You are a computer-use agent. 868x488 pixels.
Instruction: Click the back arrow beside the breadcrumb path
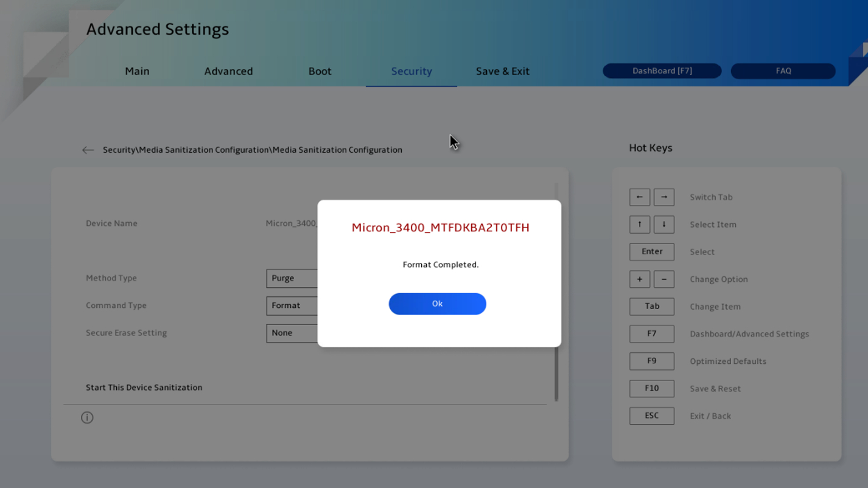point(88,150)
